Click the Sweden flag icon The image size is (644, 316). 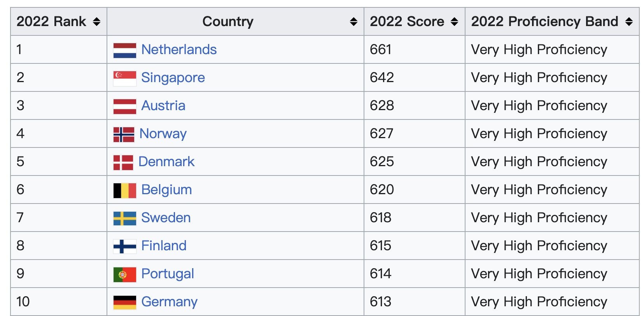pos(124,218)
